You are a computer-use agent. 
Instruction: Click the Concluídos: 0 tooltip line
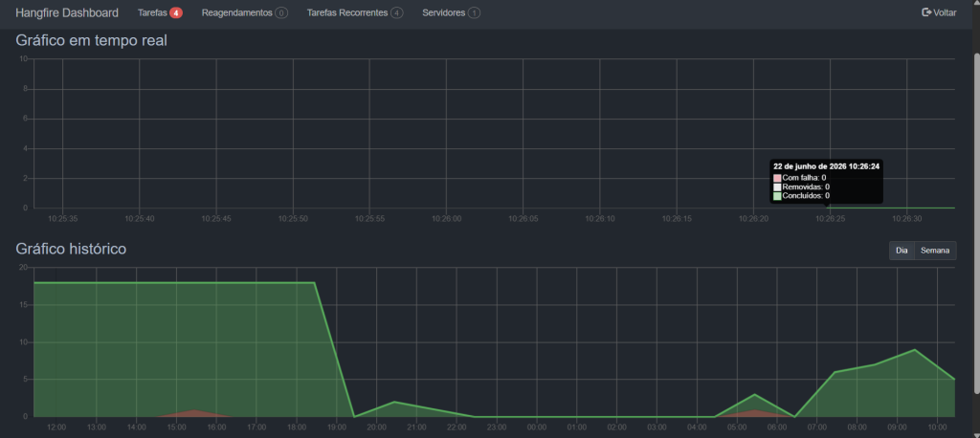pos(801,195)
